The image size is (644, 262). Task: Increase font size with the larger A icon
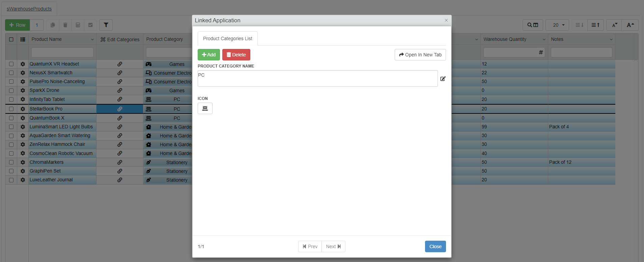pyautogui.click(x=630, y=25)
